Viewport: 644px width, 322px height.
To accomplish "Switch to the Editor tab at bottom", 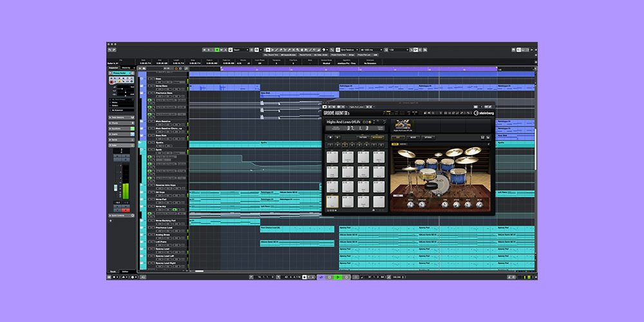I will click(126, 272).
